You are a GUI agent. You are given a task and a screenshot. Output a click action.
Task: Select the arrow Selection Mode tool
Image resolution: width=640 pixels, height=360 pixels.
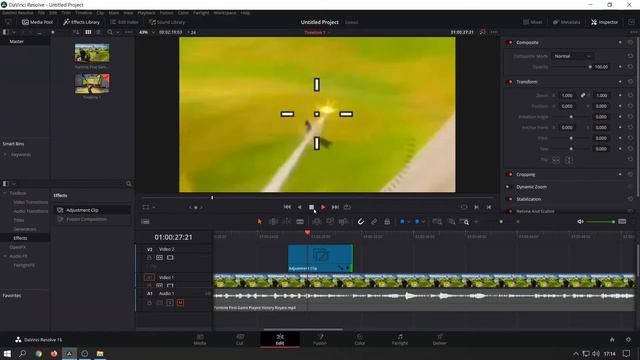(260, 222)
